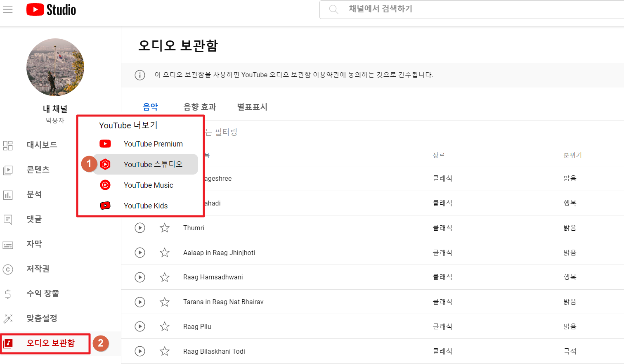This screenshot has width=624, height=364.
Task: Star Aalaap in Raag Jhinjhoti
Action: 165,253
